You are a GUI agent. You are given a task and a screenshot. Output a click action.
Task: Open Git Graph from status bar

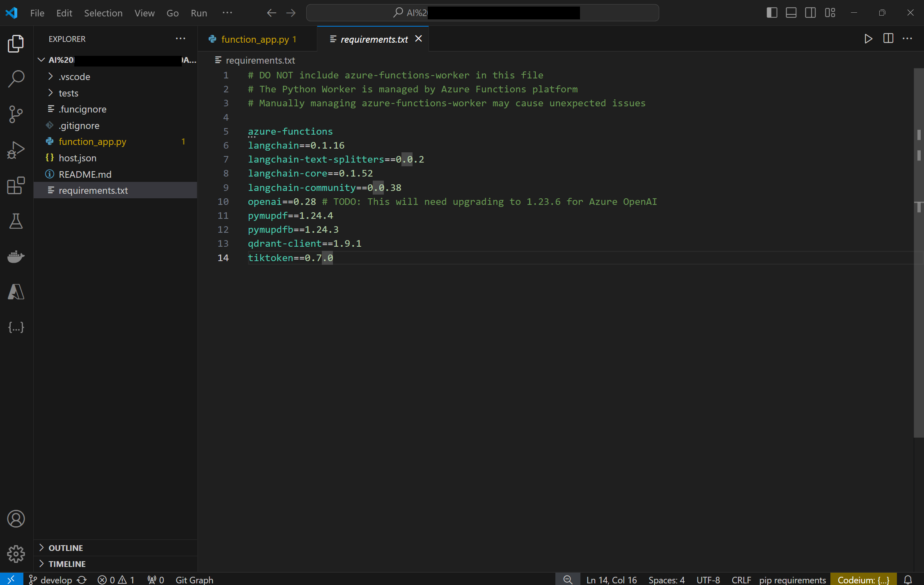(194, 580)
